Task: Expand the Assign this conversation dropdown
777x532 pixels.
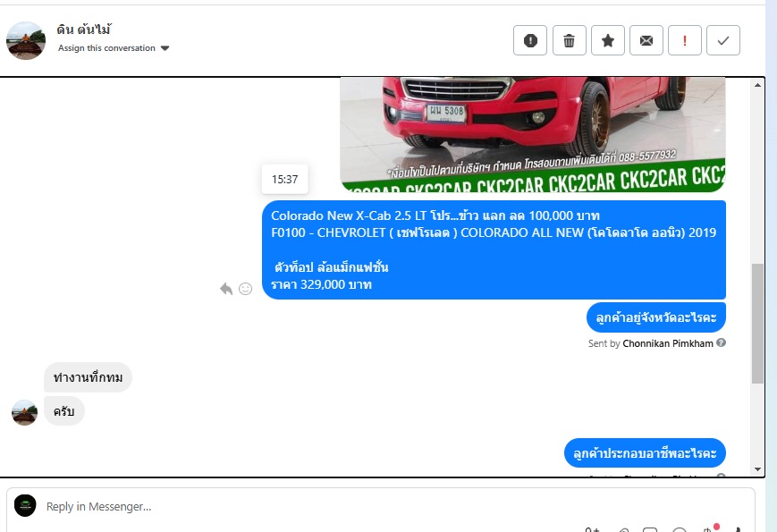Action: tap(114, 48)
